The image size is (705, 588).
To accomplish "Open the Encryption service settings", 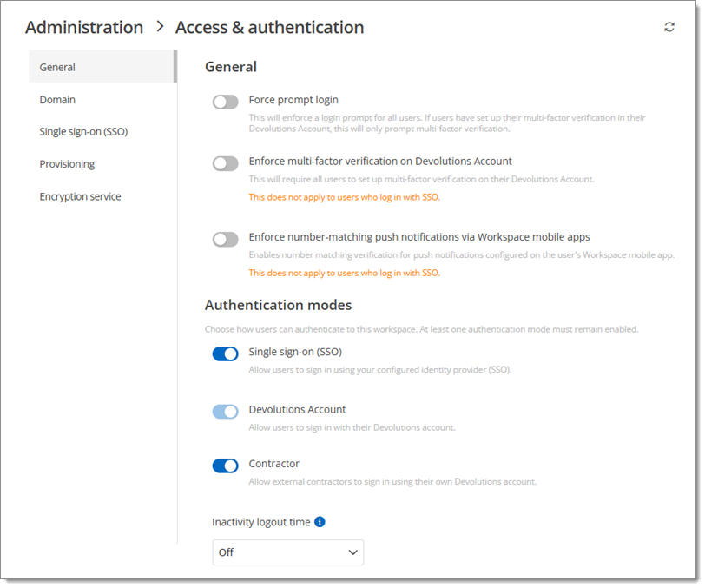I will click(x=80, y=196).
